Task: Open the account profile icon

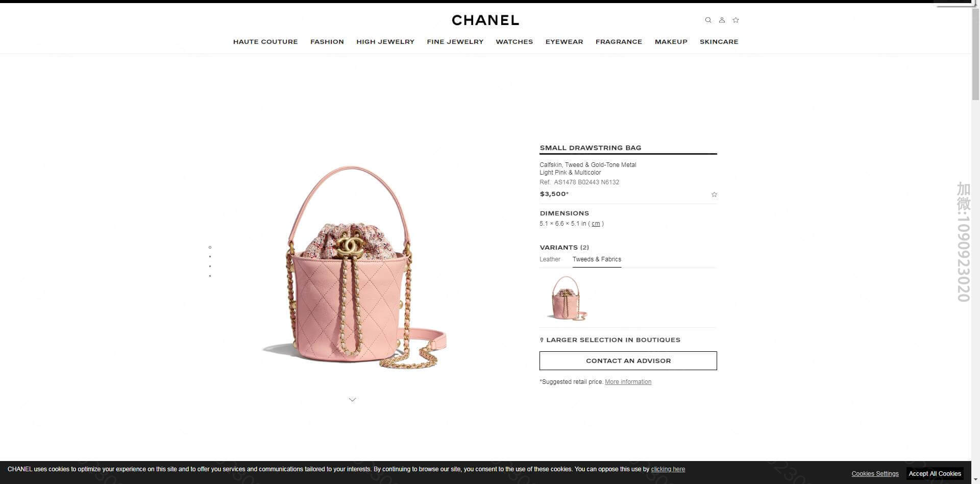Action: [722, 20]
